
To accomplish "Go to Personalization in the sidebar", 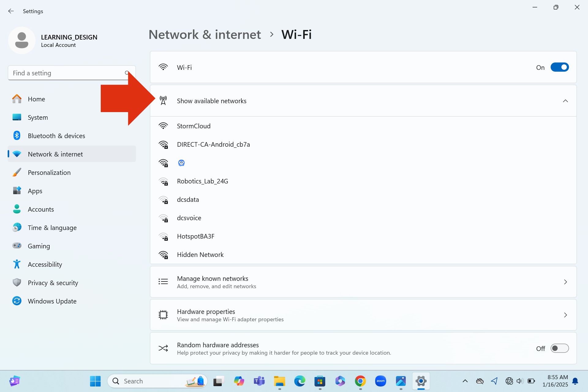I will [x=49, y=172].
